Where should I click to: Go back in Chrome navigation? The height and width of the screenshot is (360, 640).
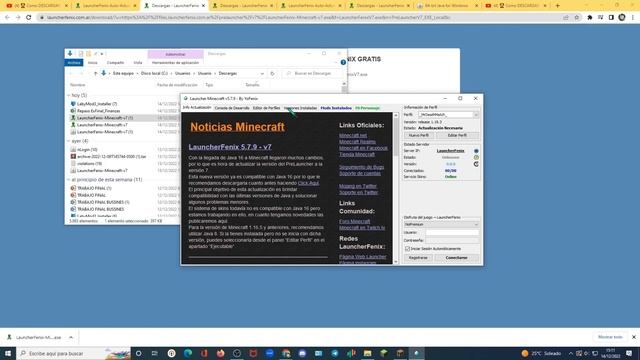pos(7,18)
